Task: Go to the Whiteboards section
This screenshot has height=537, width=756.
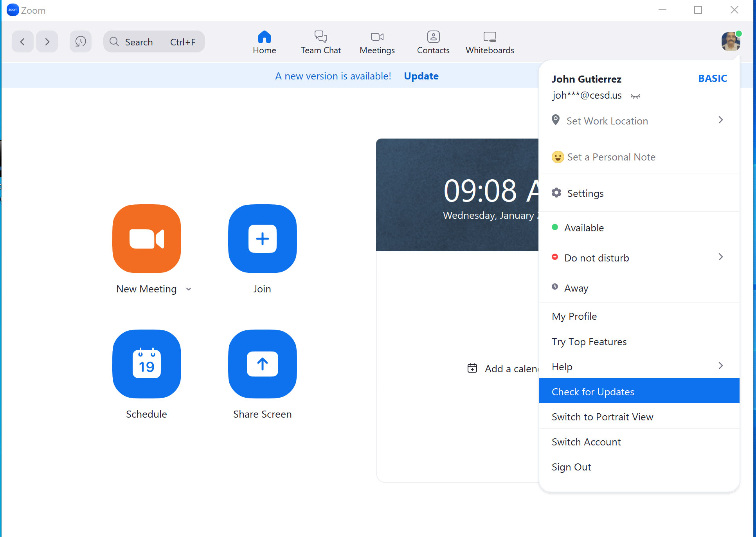Action: tap(490, 42)
